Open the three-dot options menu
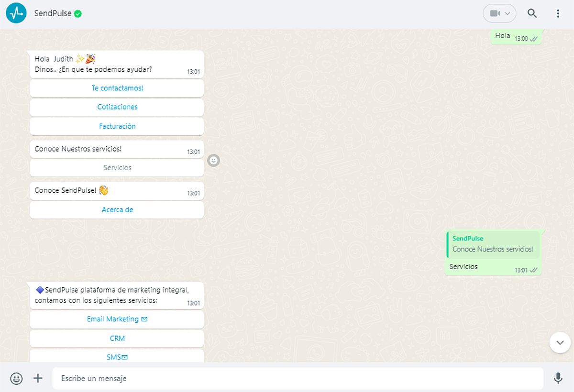Image resolution: width=574 pixels, height=392 pixels. 558,13
